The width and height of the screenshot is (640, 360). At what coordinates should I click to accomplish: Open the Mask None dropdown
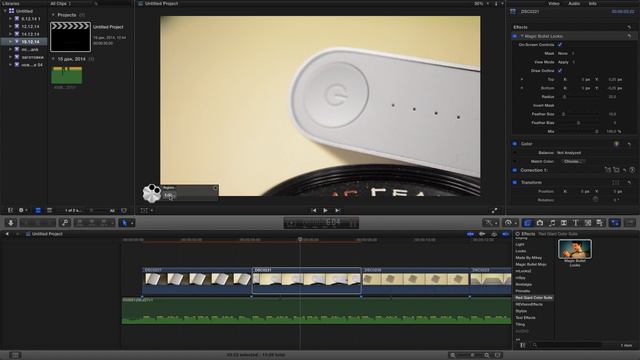[x=566, y=53]
